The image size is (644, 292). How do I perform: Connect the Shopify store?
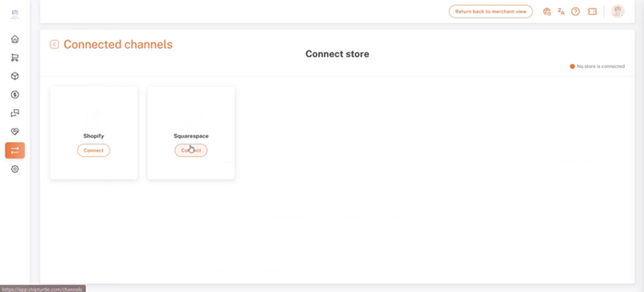click(93, 150)
